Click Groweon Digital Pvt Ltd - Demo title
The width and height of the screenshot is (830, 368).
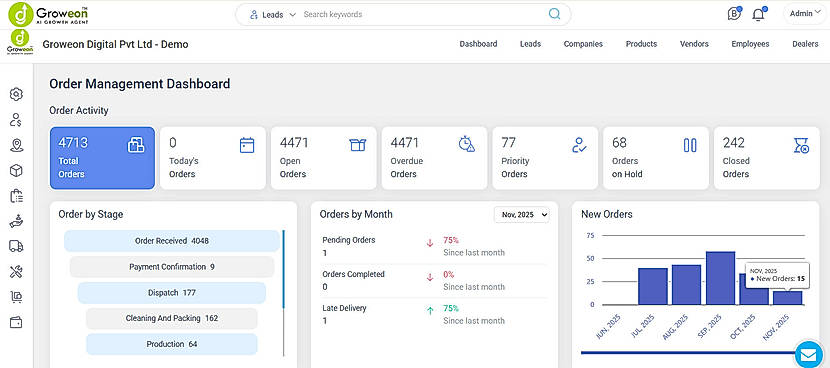115,44
